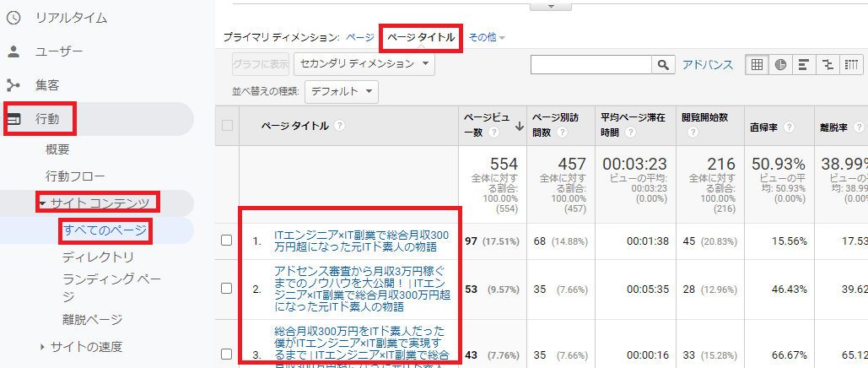Viewport: 868px width, 368px height.
Task: Click row 3 bounce rate 66.67%
Action: 788,354
